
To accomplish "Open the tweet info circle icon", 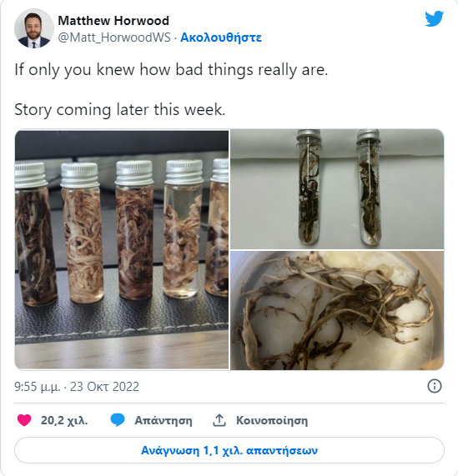I will pyautogui.click(x=435, y=386).
